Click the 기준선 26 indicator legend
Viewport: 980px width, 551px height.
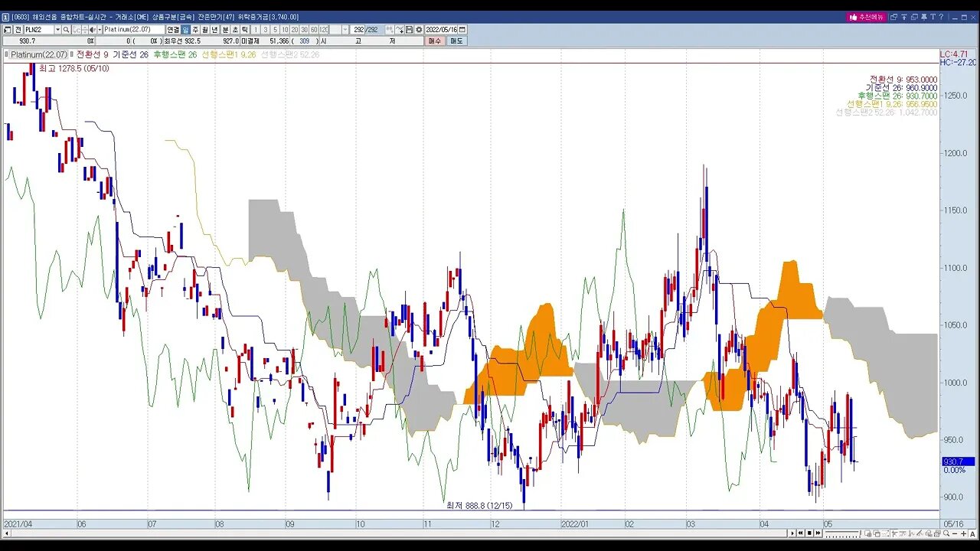[x=130, y=54]
